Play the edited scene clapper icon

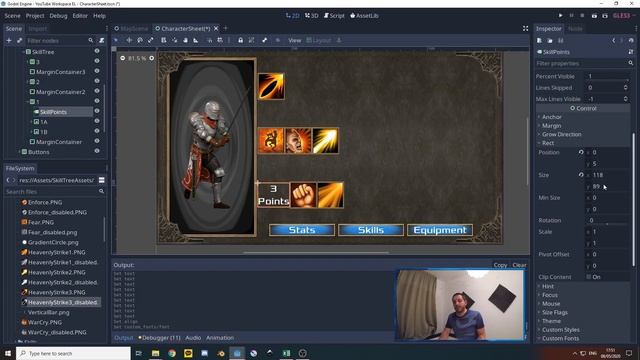(594, 16)
